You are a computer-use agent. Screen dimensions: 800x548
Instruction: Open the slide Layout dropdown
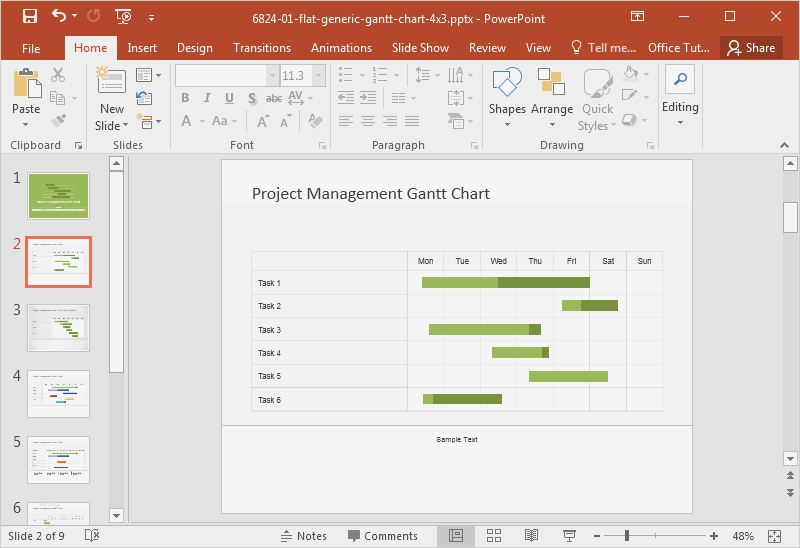pos(148,75)
